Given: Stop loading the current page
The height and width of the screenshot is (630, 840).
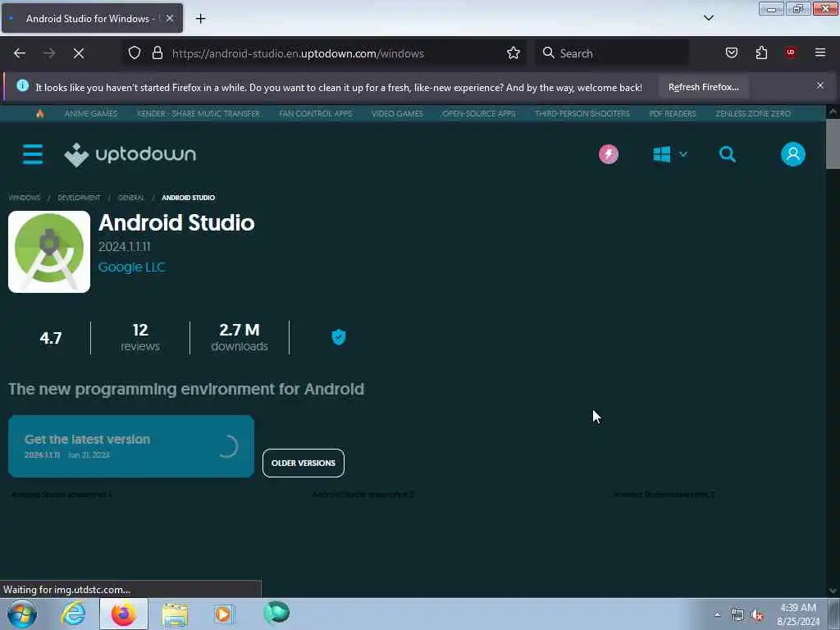Looking at the screenshot, I should (79, 53).
